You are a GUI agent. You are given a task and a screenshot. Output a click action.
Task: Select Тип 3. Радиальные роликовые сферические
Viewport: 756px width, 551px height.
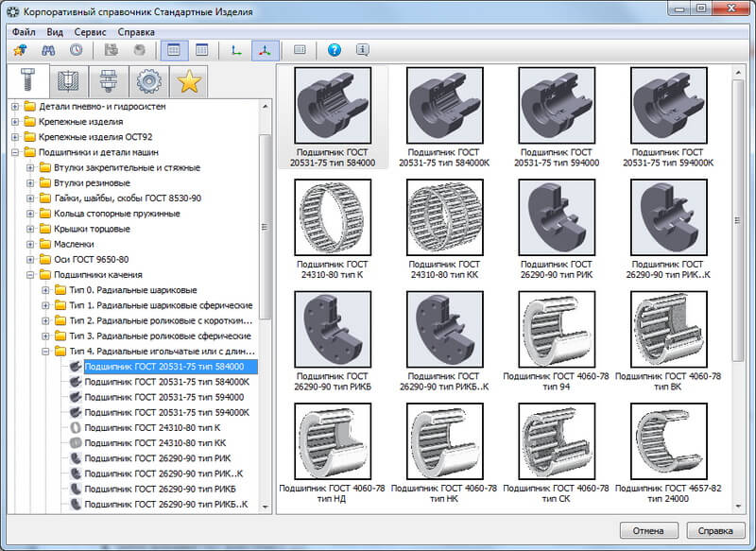[x=160, y=336]
